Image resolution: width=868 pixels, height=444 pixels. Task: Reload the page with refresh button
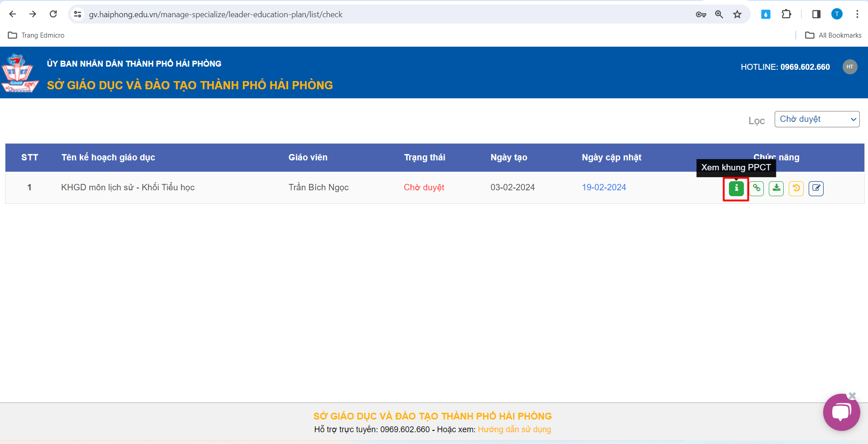[53, 14]
